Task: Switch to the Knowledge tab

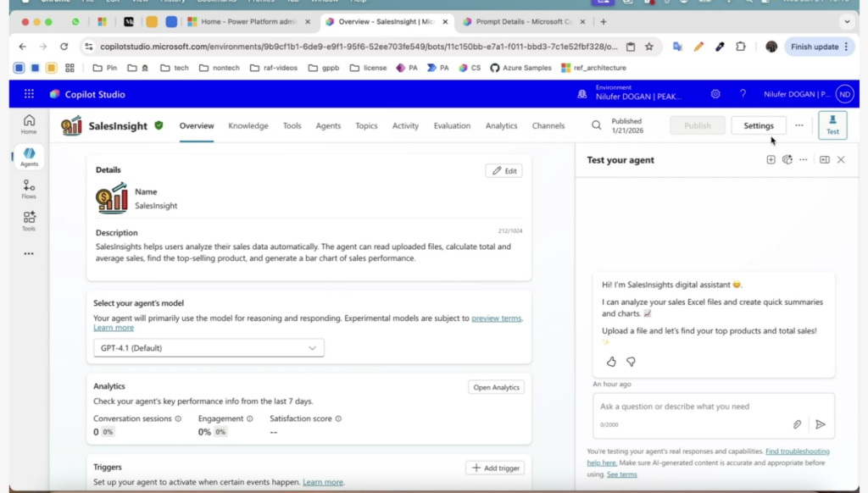Action: (248, 125)
